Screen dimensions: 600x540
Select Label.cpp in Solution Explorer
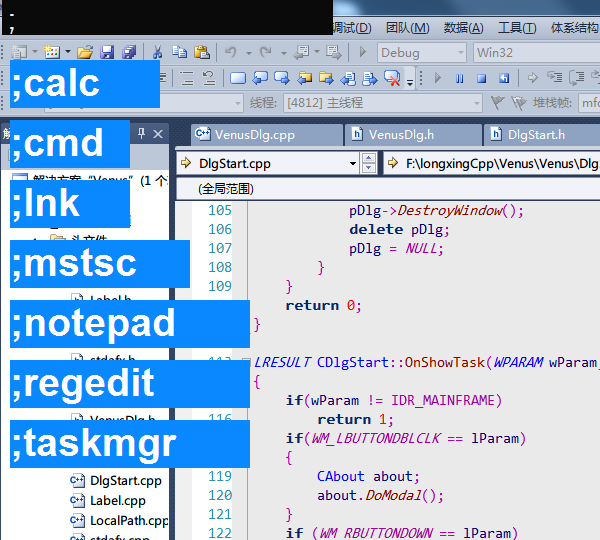(117, 501)
